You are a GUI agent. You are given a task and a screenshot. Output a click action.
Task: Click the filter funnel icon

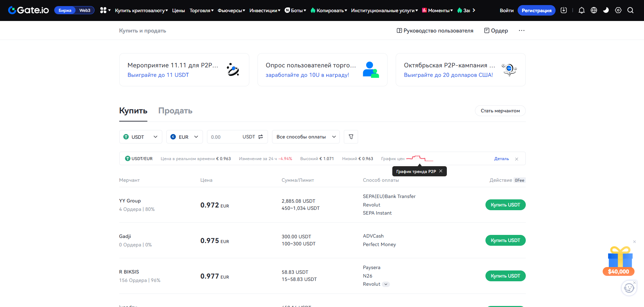[x=351, y=137]
